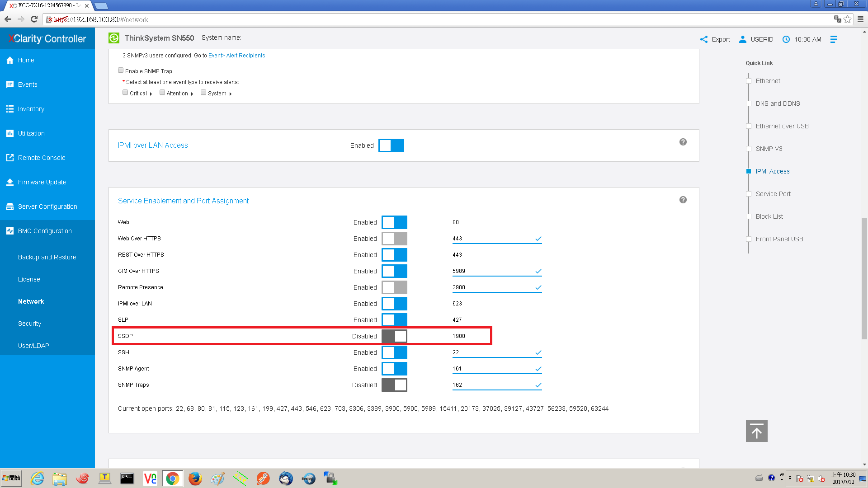Select the Network submenu item
This screenshot has width=868, height=488.
click(31, 301)
